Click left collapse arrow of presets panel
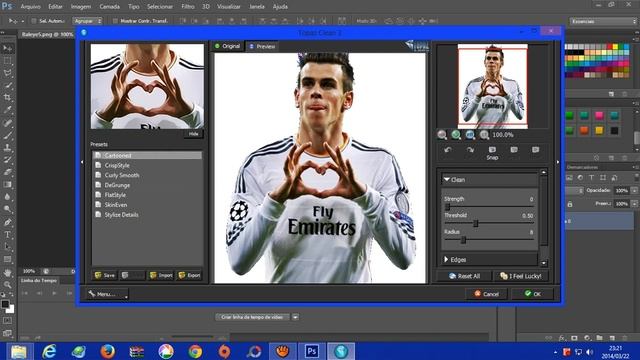 tap(82, 162)
